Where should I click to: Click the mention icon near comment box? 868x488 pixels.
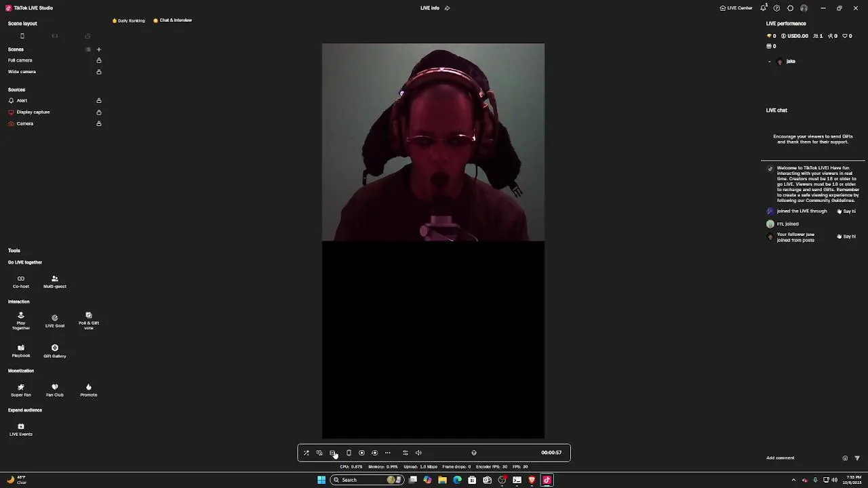pos(845,458)
